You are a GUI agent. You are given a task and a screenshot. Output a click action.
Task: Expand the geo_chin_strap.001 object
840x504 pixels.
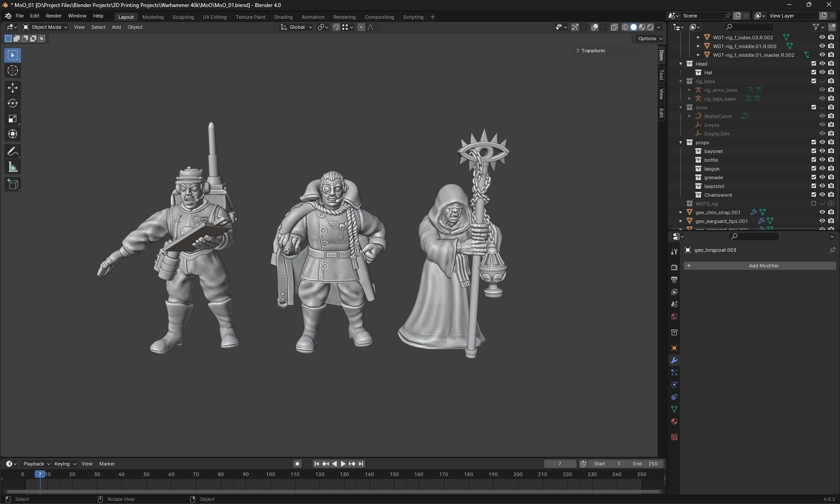681,212
